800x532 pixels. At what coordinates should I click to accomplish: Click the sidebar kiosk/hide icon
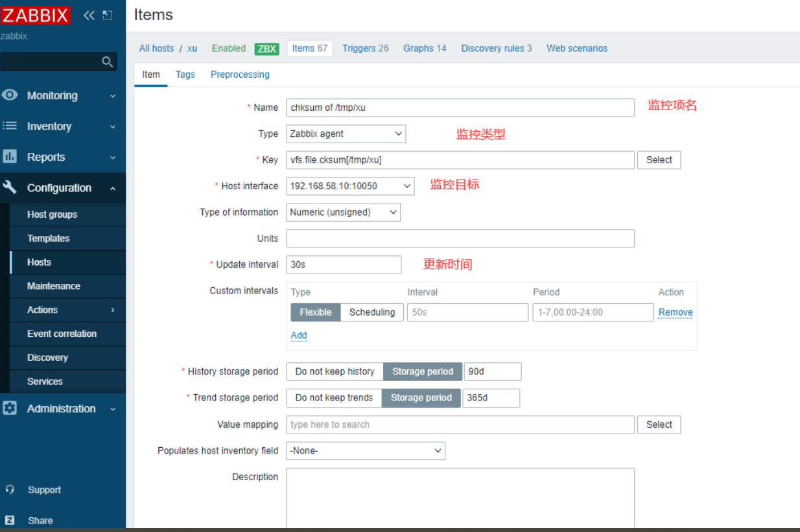107,15
